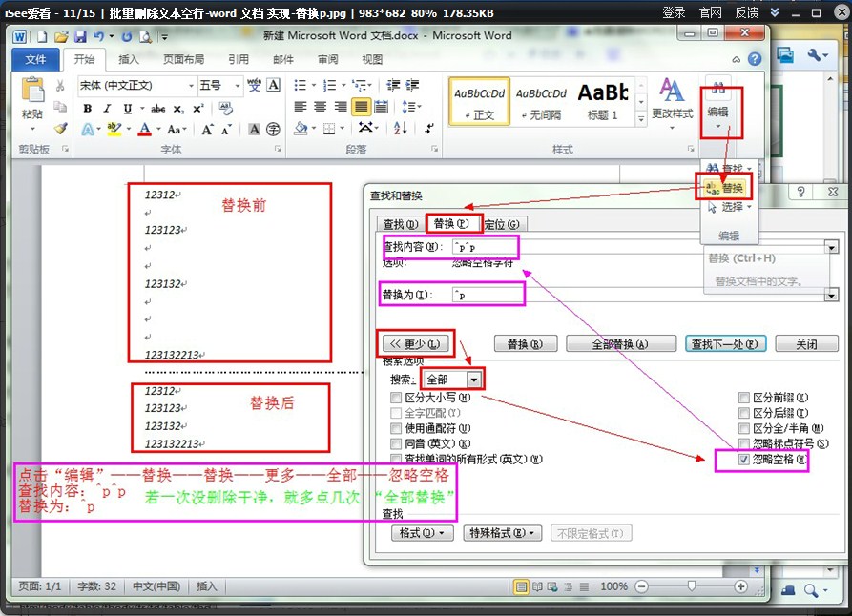Open the Editing (编辑) group dropdown
The height and width of the screenshot is (616, 852).
point(718,113)
